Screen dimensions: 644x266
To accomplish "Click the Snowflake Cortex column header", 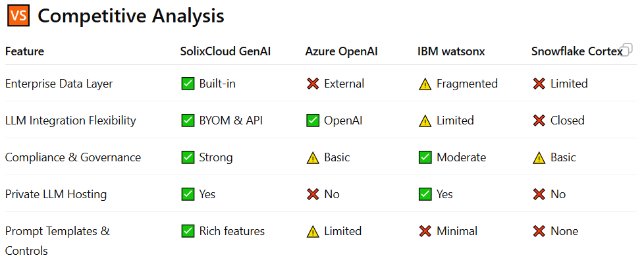I will click(x=576, y=51).
